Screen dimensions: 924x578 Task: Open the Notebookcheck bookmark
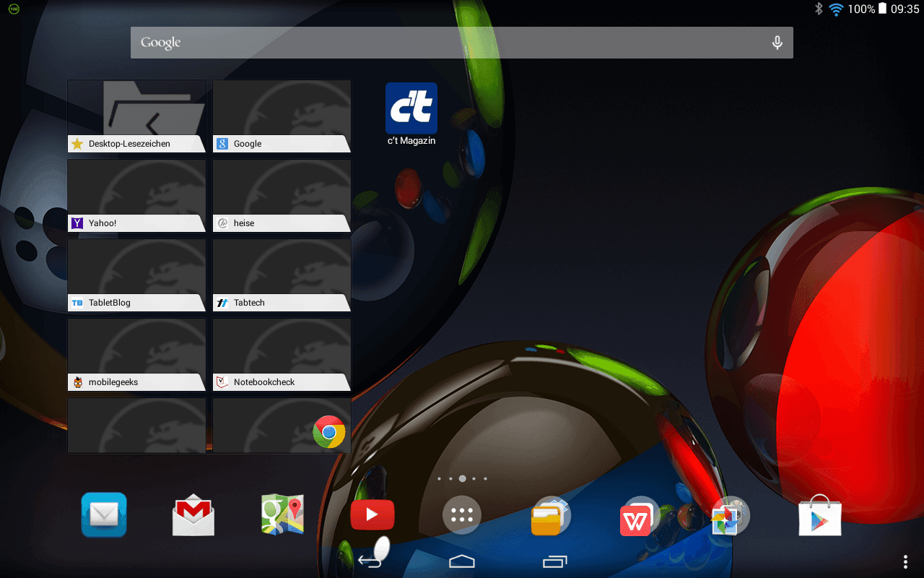282,354
